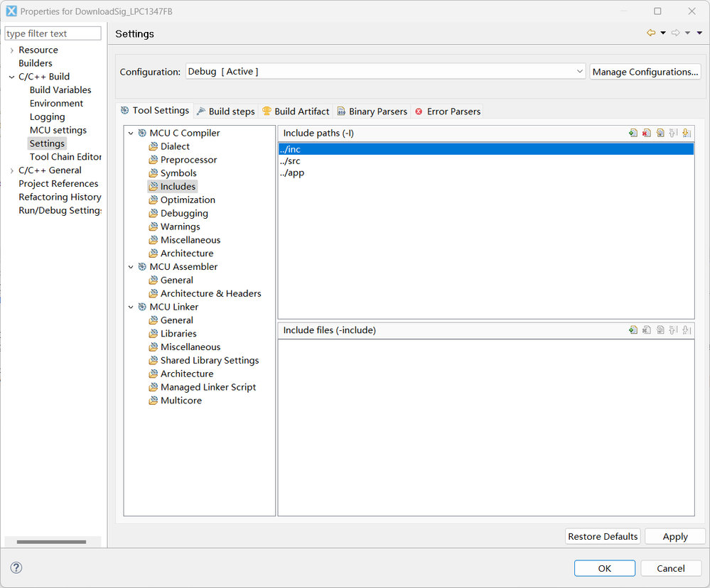Click Edit icon in Include files toolbar
The width and height of the screenshot is (710, 588).
click(660, 330)
